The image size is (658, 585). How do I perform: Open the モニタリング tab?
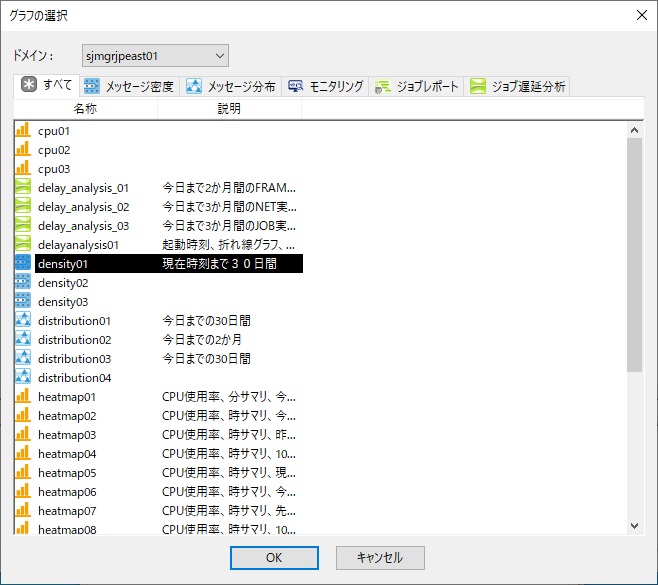click(x=325, y=86)
